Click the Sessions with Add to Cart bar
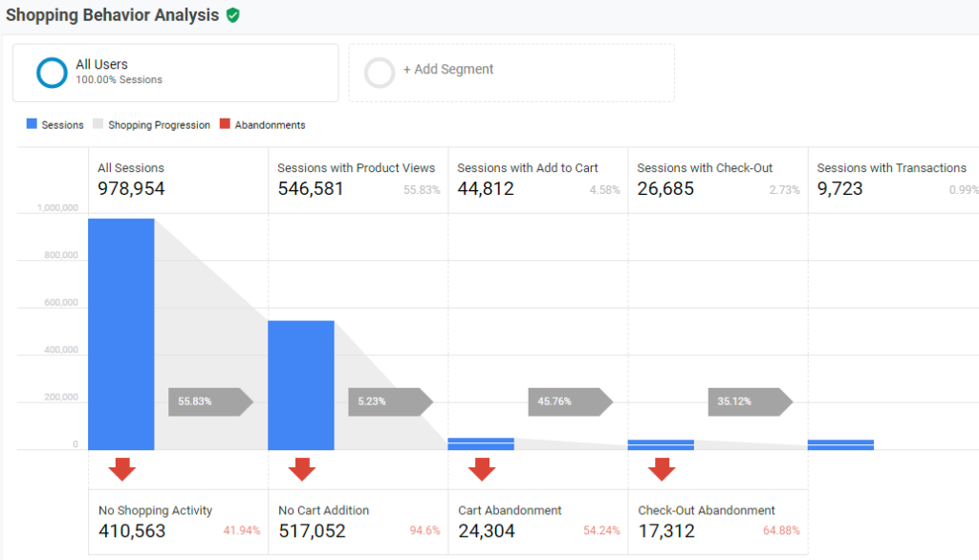Image resolution: width=979 pixels, height=560 pixels. pyautogui.click(x=481, y=443)
